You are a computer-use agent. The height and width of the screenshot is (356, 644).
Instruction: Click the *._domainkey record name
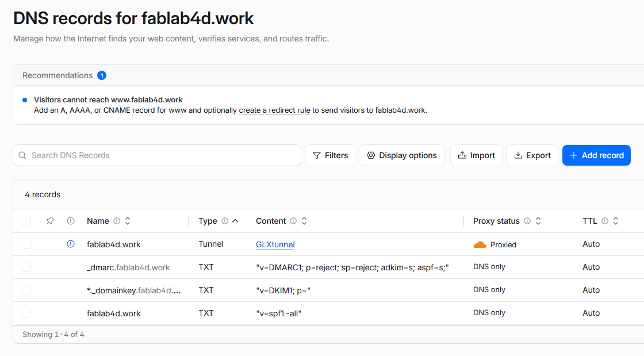(x=134, y=290)
